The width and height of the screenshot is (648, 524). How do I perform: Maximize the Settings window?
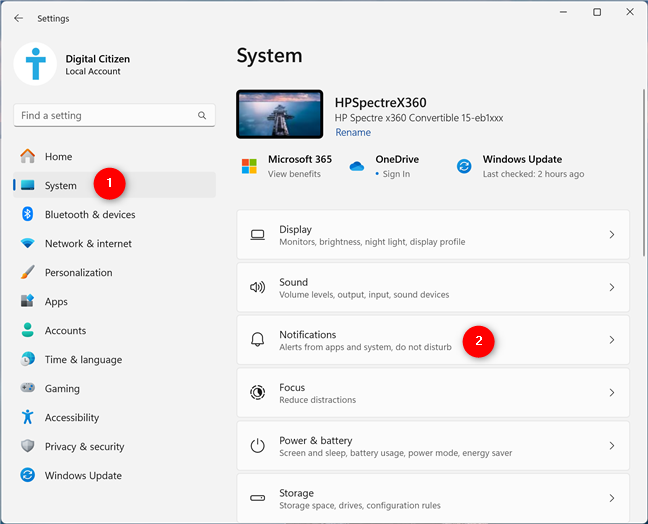coord(597,12)
